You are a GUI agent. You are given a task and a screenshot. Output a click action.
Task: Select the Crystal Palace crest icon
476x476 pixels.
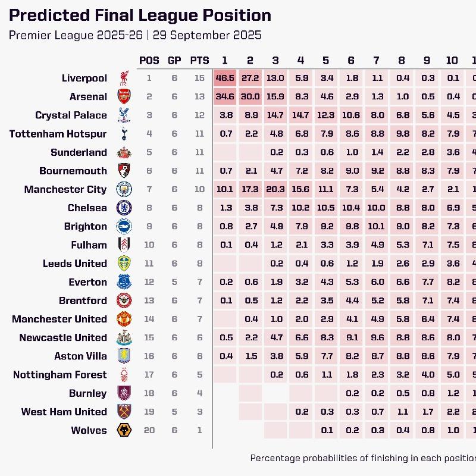tap(124, 115)
